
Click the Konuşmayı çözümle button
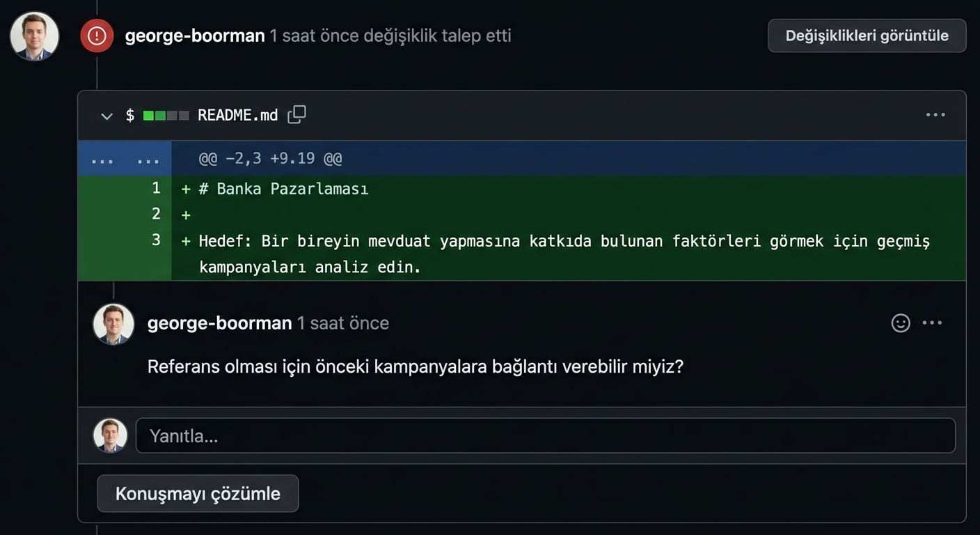click(x=198, y=493)
